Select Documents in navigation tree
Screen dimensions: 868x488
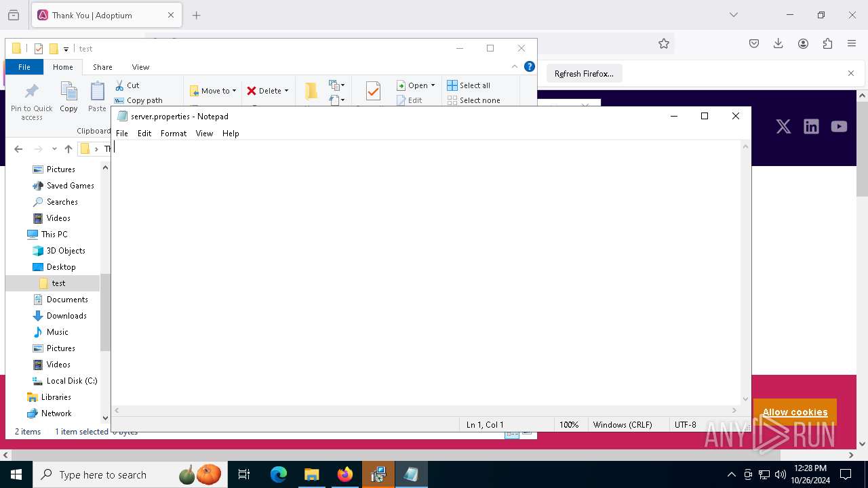click(60, 300)
